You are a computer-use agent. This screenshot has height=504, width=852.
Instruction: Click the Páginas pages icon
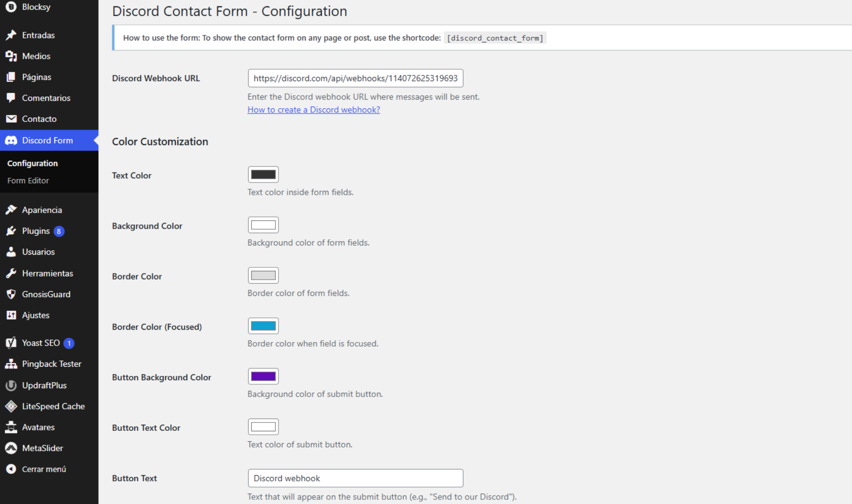point(11,77)
